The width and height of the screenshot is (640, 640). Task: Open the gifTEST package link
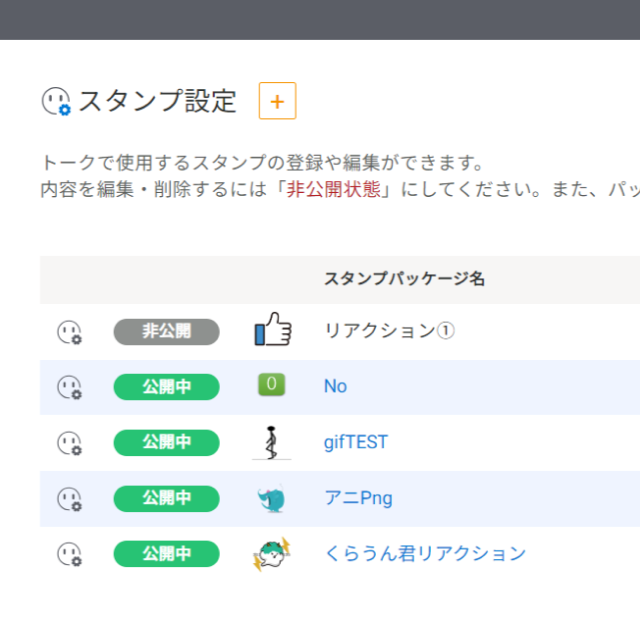[x=356, y=442]
